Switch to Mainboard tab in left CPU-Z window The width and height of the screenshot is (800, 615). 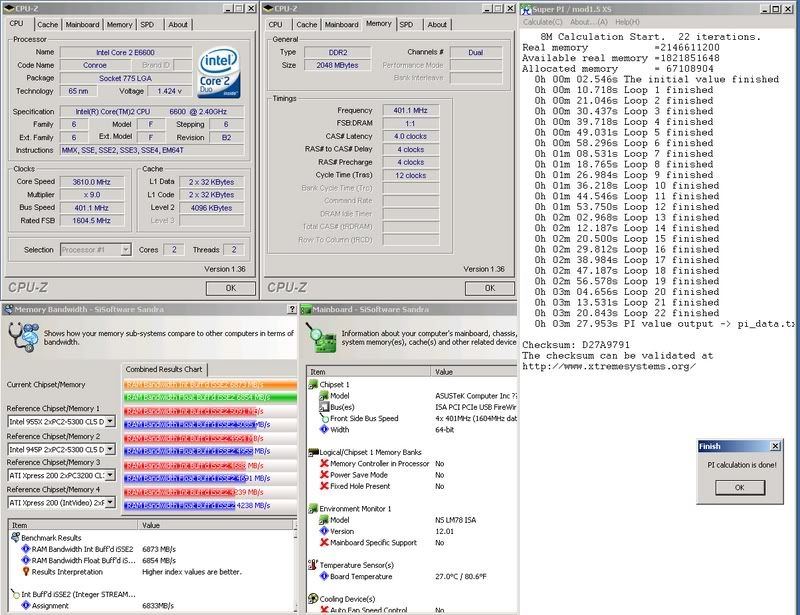coord(82,24)
